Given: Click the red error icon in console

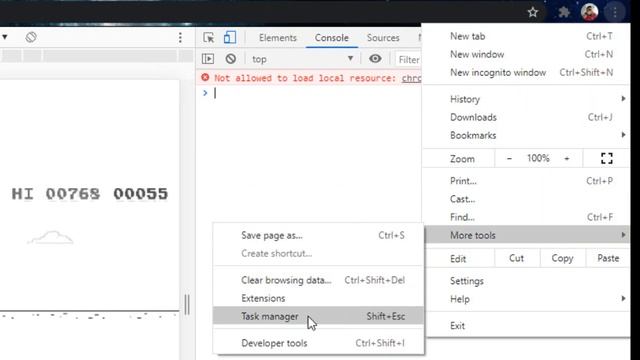Looking at the screenshot, I should pos(205,77).
